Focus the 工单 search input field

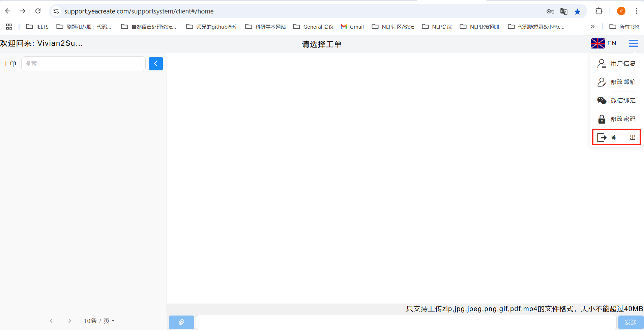tap(83, 64)
